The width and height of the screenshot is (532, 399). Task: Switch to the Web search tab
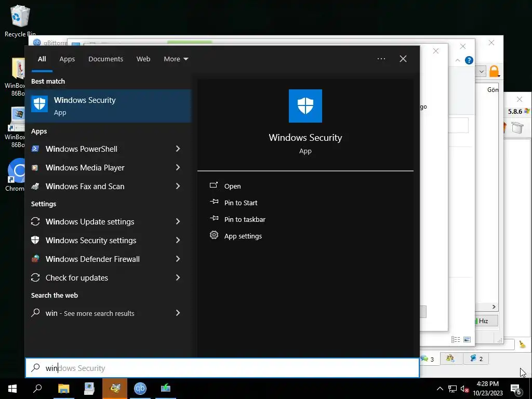(x=143, y=59)
